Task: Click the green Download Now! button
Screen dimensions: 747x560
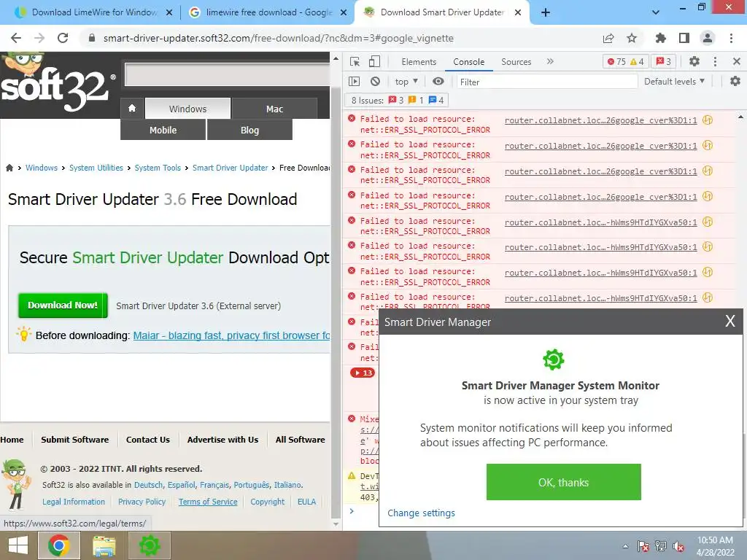Action: (x=63, y=306)
